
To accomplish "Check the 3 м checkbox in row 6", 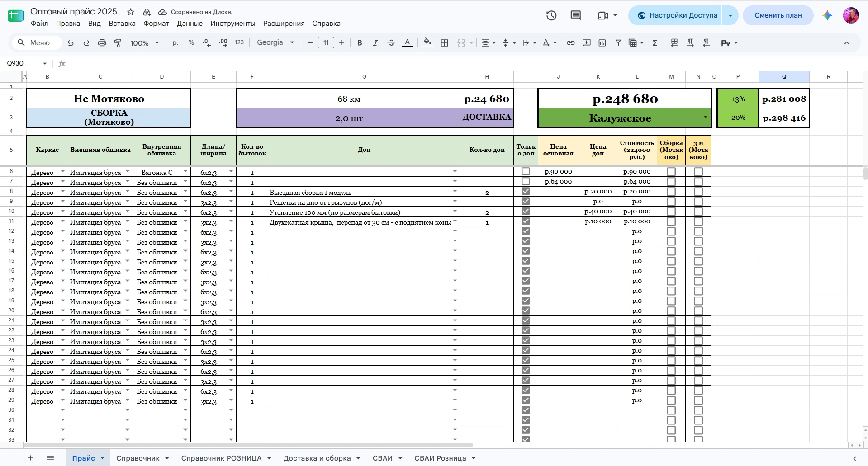I will pyautogui.click(x=698, y=172).
